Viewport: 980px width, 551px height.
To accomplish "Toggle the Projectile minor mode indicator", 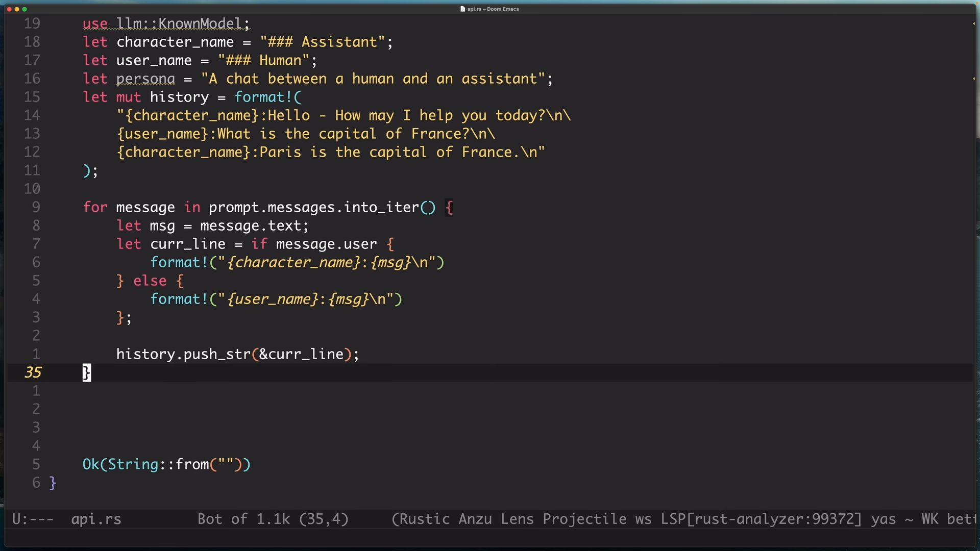I will 584,519.
